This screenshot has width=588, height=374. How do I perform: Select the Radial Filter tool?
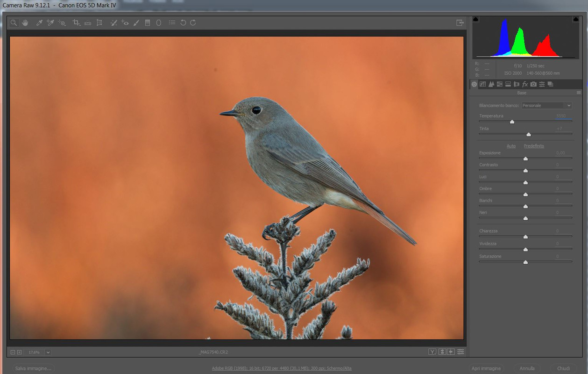[x=159, y=22]
